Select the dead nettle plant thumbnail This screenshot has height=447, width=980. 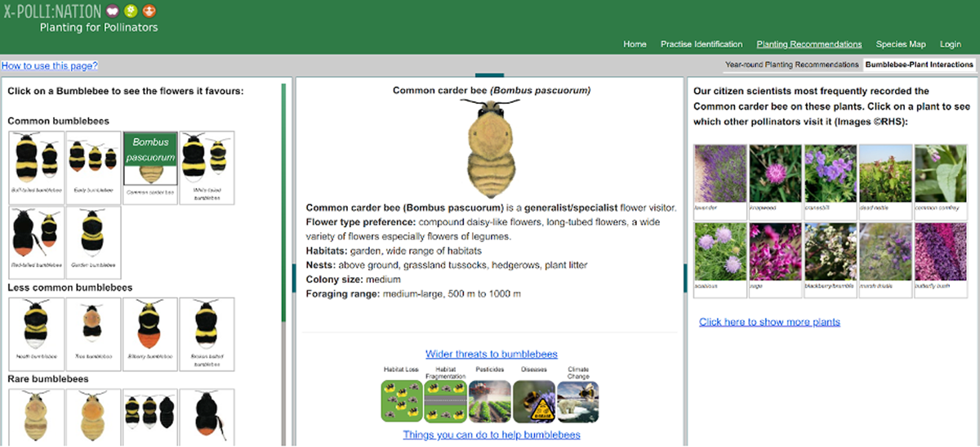885,181
